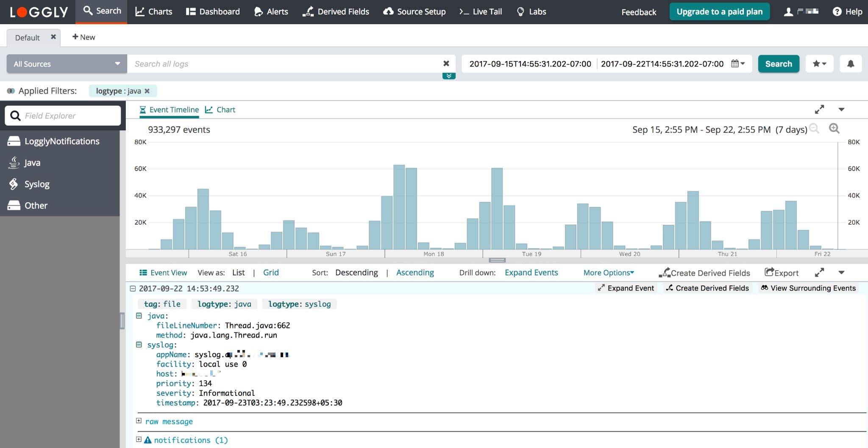
Task: Open the starred saved searches dropdown
Action: [x=819, y=64]
